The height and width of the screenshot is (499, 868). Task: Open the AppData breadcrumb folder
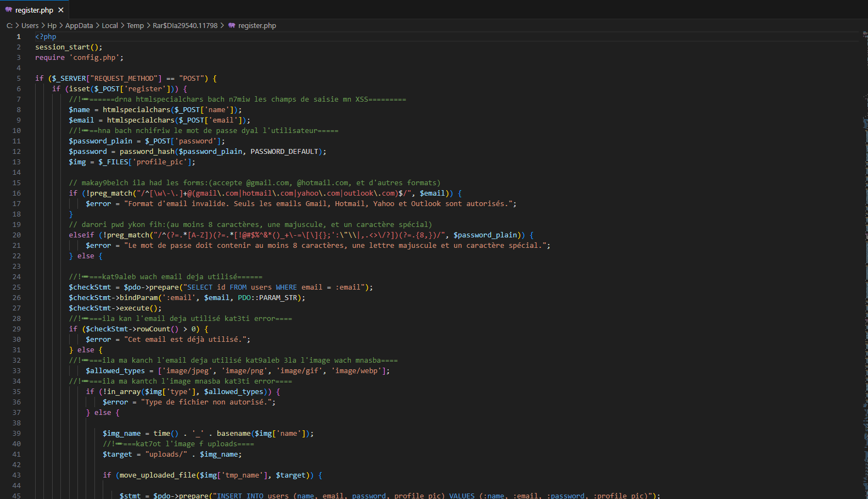pos(79,26)
